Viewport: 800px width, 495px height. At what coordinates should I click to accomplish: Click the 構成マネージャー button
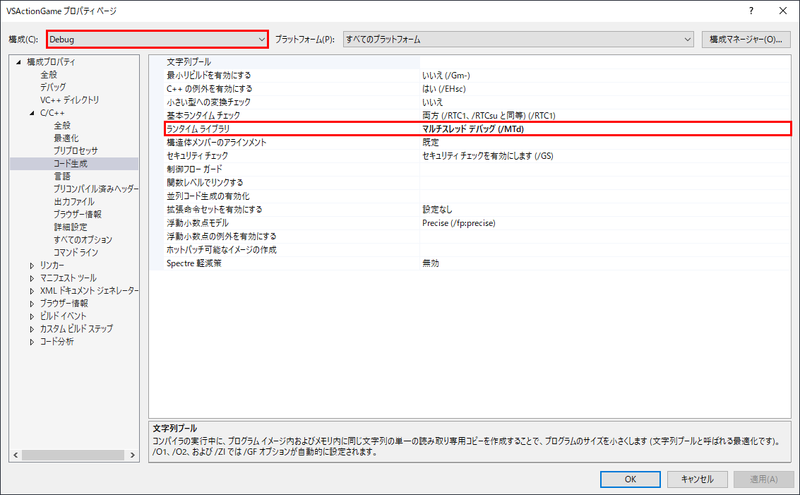click(746, 39)
